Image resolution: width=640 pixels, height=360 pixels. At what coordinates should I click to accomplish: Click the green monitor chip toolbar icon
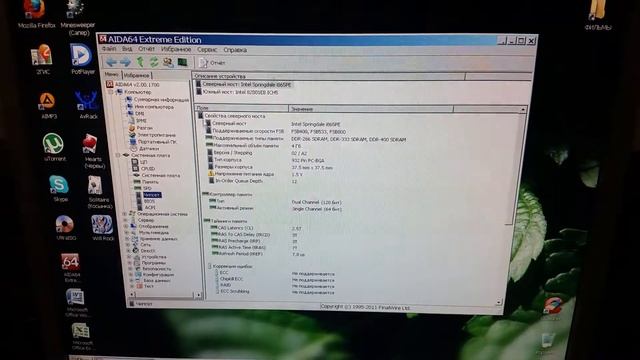pyautogui.click(x=182, y=62)
